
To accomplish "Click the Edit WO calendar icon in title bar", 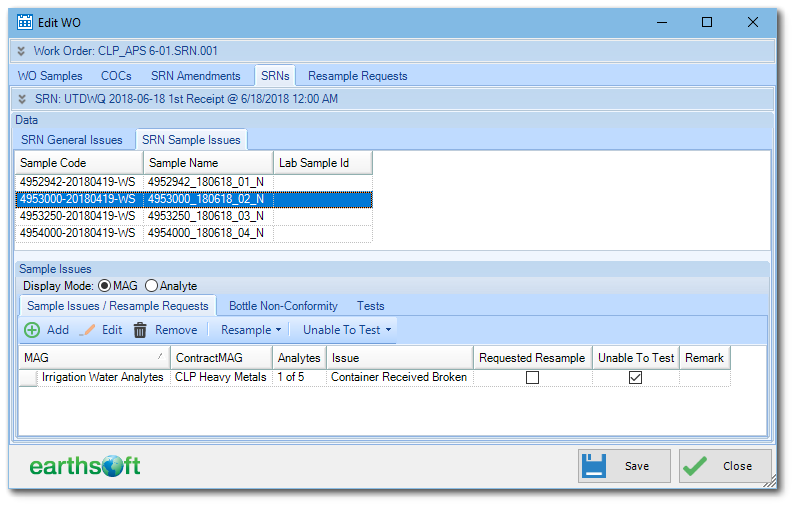I will tap(24, 22).
